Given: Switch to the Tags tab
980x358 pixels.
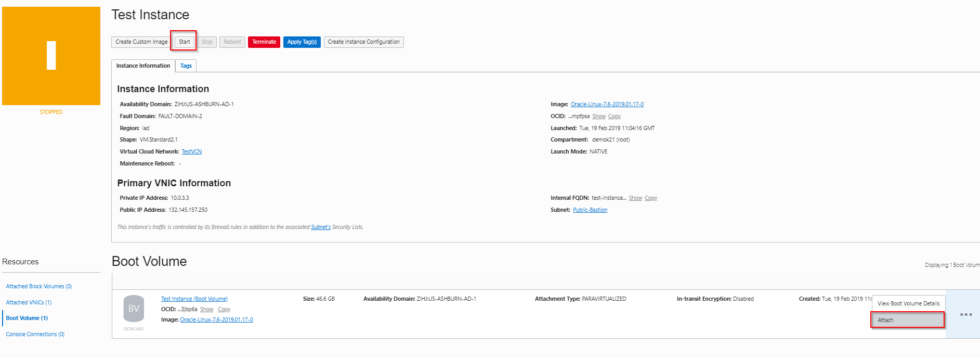Looking at the screenshot, I should click(186, 66).
